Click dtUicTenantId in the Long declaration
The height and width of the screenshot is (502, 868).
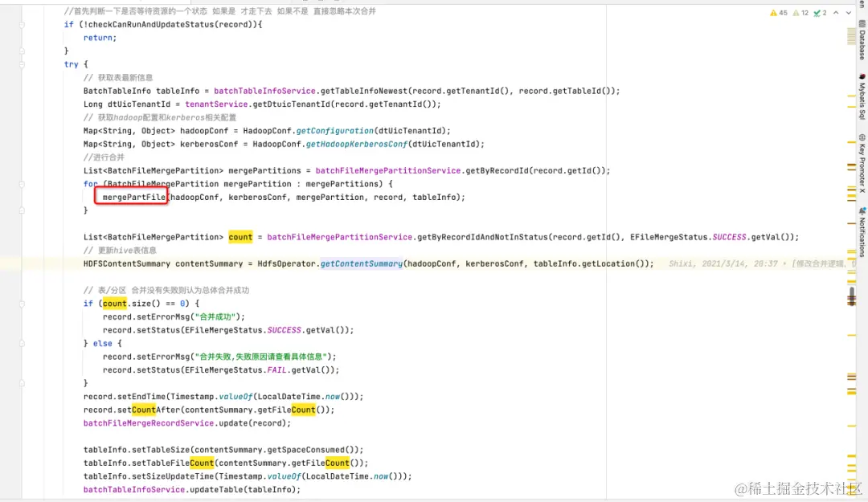click(139, 104)
